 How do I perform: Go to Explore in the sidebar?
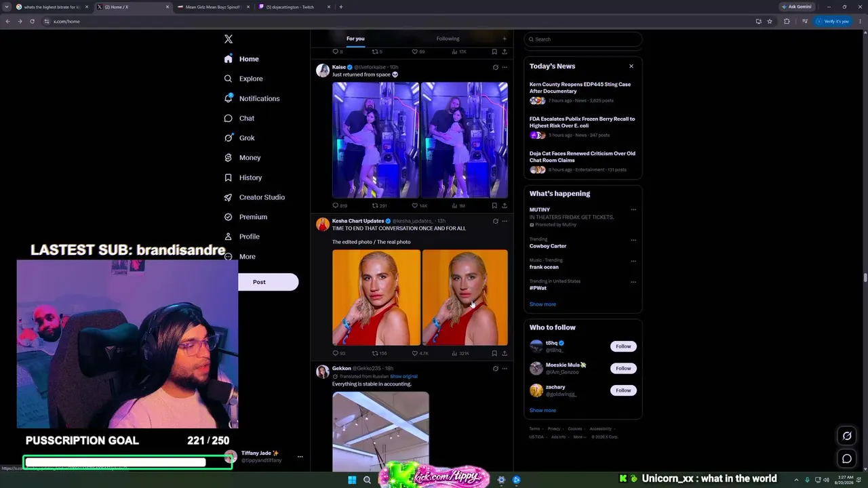point(243,79)
